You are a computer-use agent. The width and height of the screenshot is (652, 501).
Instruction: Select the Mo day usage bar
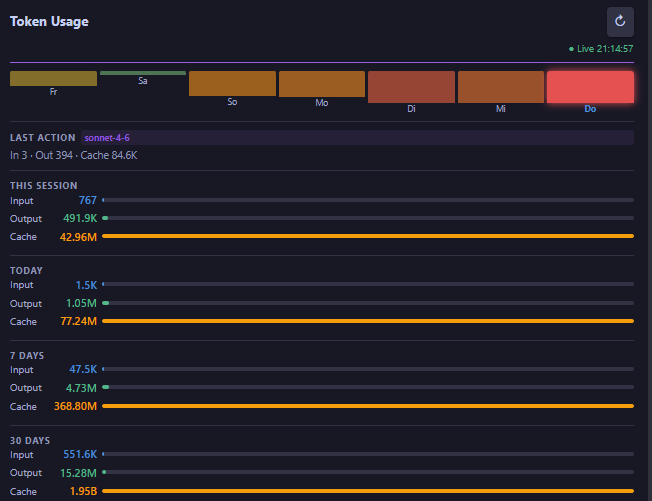tap(322, 84)
